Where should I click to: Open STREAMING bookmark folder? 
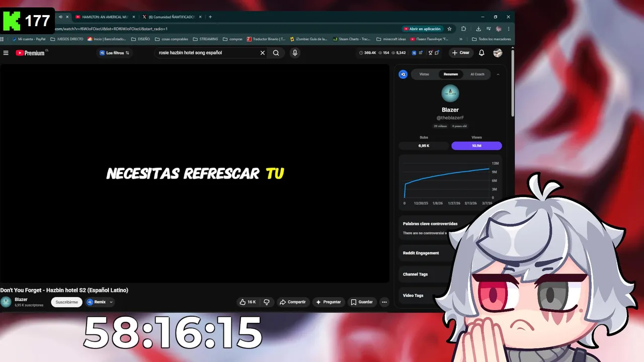click(x=205, y=39)
